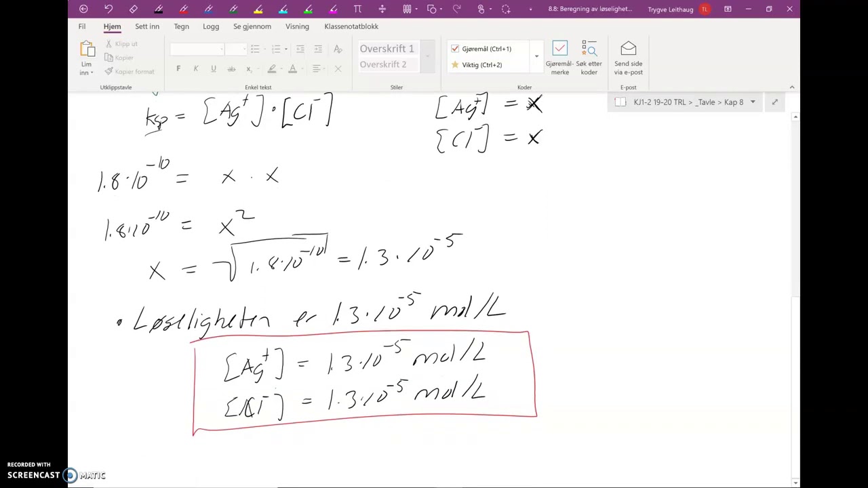Open the quick access toolbar customize arrow
The image size is (868, 488).
530,9
